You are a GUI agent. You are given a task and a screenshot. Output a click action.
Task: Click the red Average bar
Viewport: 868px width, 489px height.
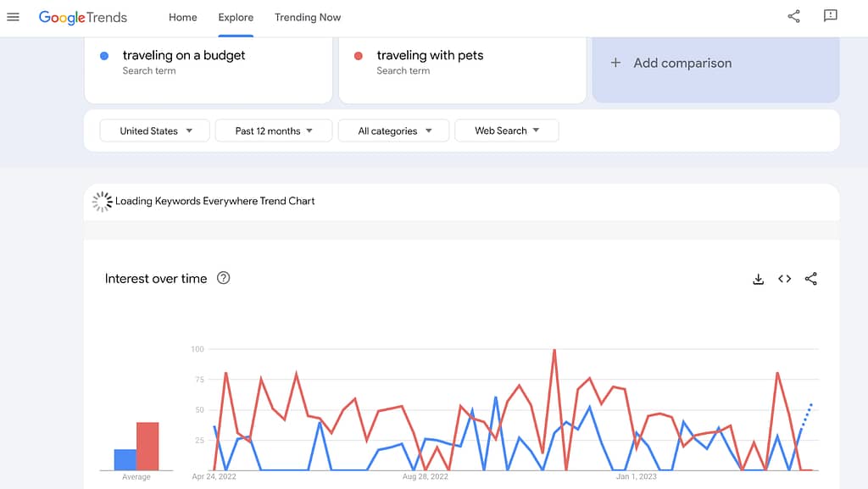pyautogui.click(x=147, y=447)
